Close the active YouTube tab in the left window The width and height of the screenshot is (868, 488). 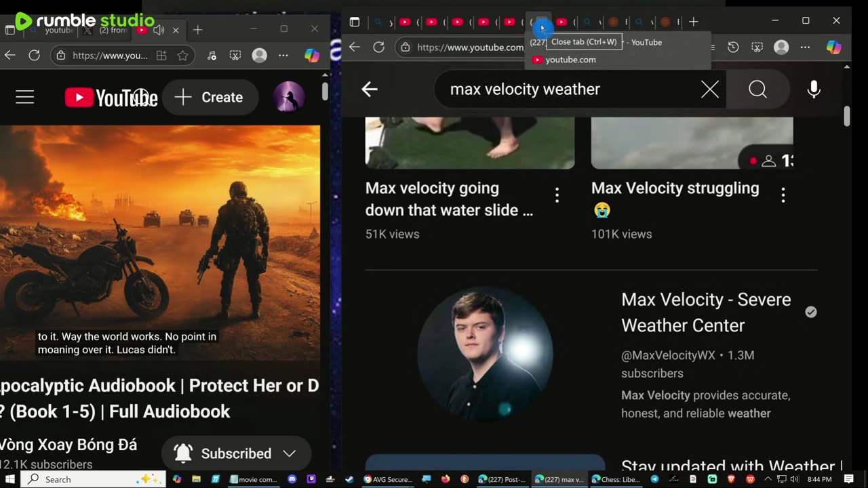[x=176, y=30]
